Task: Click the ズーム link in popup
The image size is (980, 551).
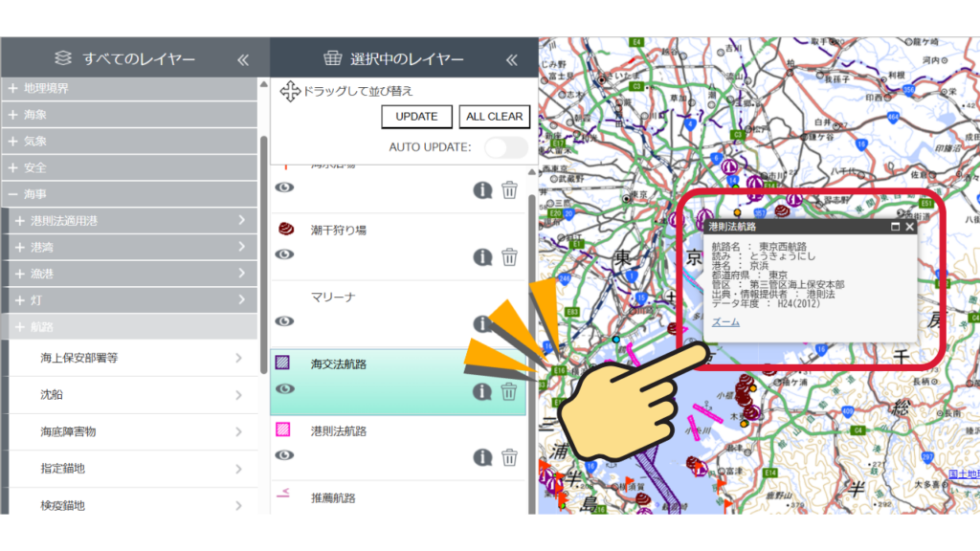Action: (x=725, y=322)
